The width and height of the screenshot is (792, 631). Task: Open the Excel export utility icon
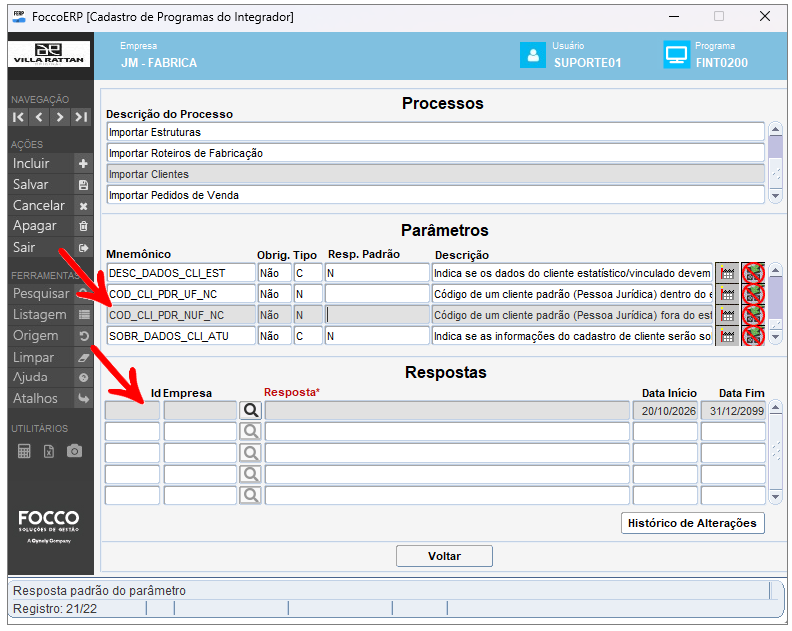(49, 451)
